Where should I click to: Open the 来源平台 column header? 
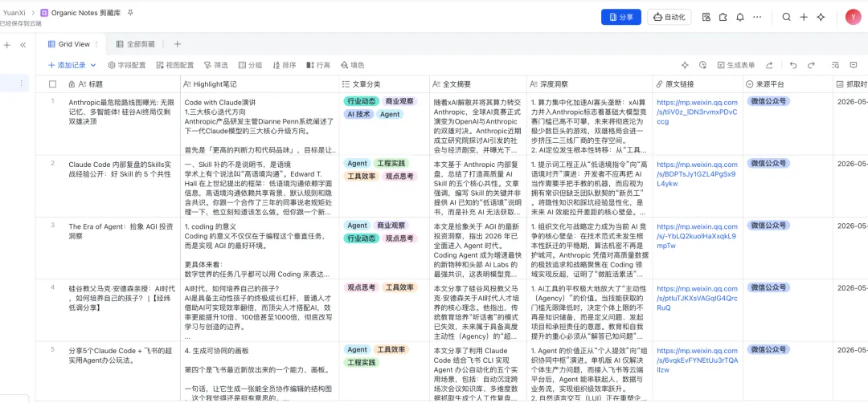788,84
